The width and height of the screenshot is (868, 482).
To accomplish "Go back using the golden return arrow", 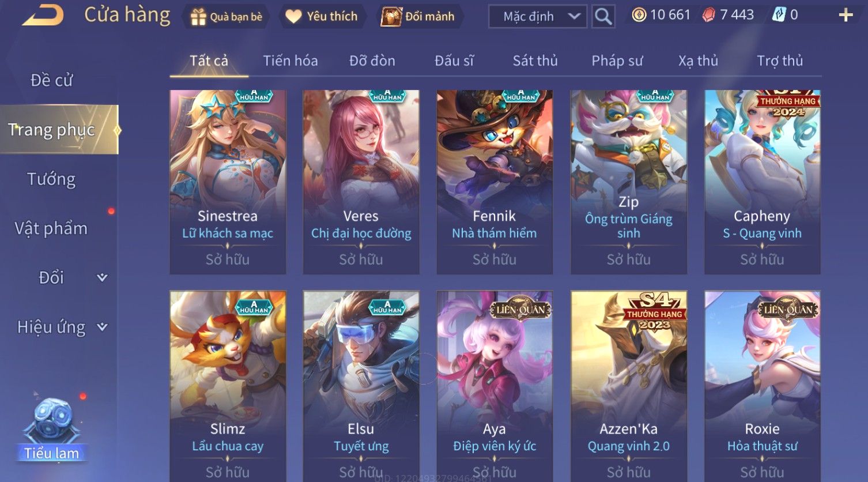I will point(43,16).
